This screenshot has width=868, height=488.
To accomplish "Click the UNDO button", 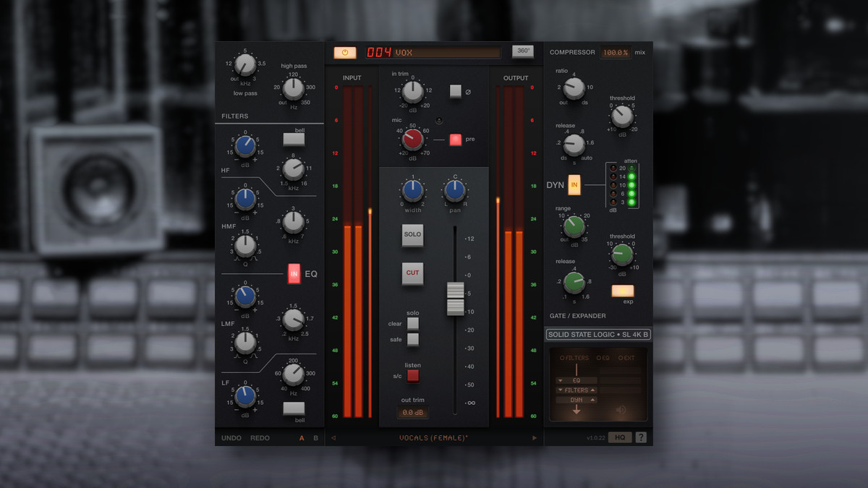I will coord(231,438).
